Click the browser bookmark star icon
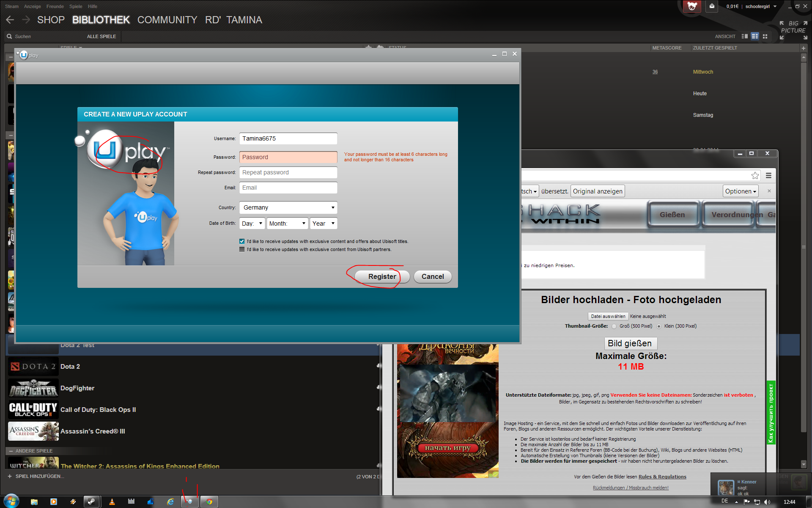812x508 pixels. click(755, 176)
